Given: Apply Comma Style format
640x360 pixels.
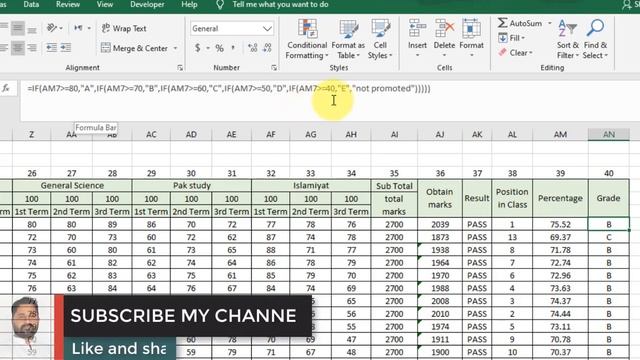Looking at the screenshot, I should click(233, 48).
